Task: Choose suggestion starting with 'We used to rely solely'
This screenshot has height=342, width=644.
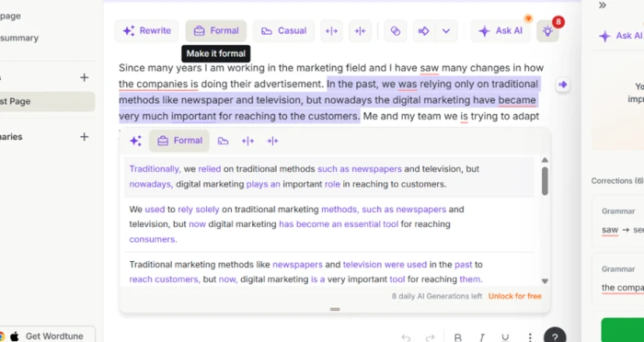Action: [x=329, y=224]
